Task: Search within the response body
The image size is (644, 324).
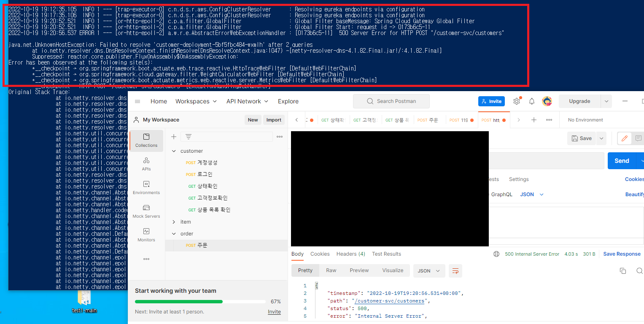Action: [x=639, y=271]
